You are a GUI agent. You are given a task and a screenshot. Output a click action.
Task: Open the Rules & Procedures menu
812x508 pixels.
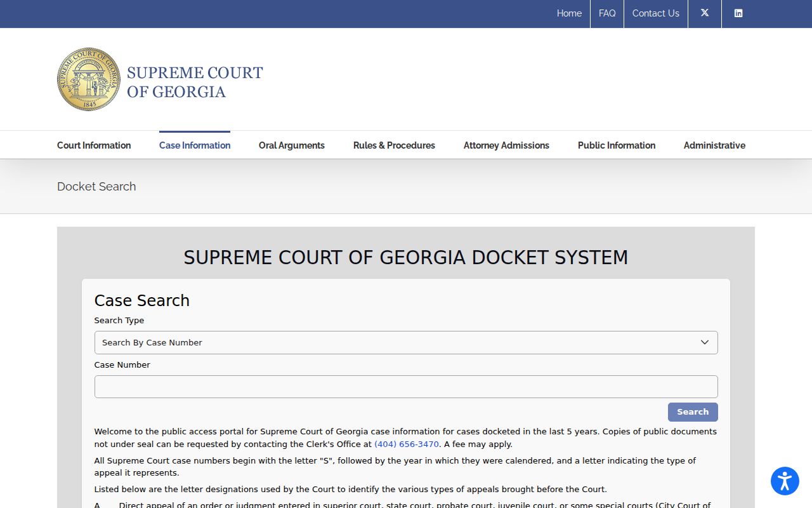point(394,145)
